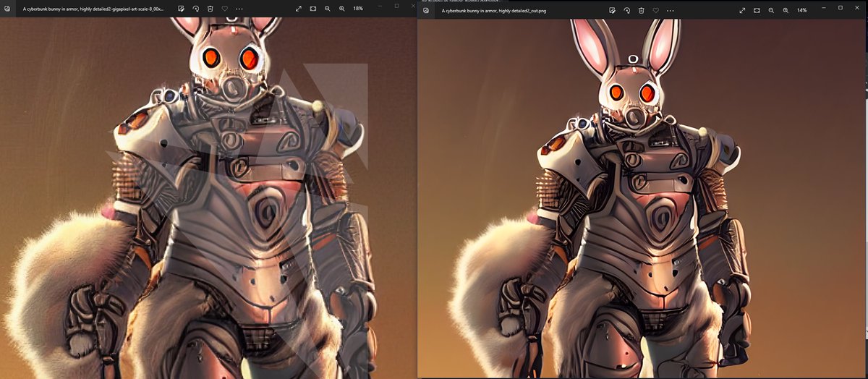
Task: Zoom out in right Photos window
Action: (x=771, y=10)
